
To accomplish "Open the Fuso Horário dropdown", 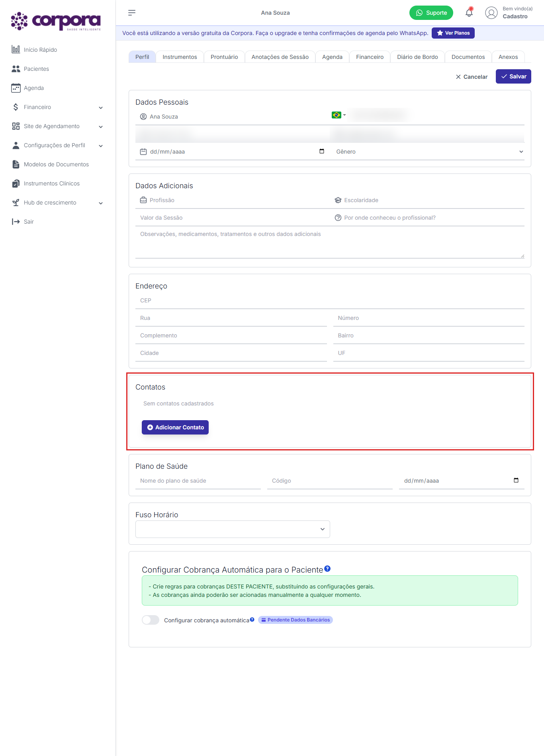I will point(233,529).
